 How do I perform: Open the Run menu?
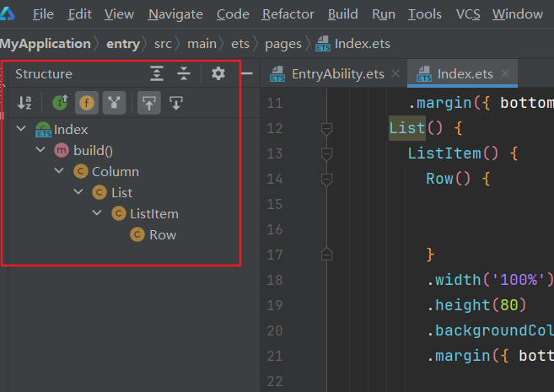[384, 14]
